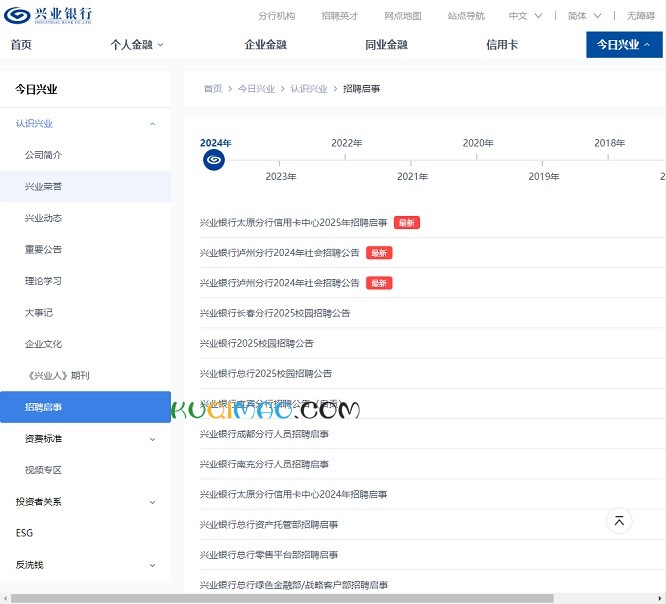
Task: Go to 首页 in main navigation
Action: 21,45
